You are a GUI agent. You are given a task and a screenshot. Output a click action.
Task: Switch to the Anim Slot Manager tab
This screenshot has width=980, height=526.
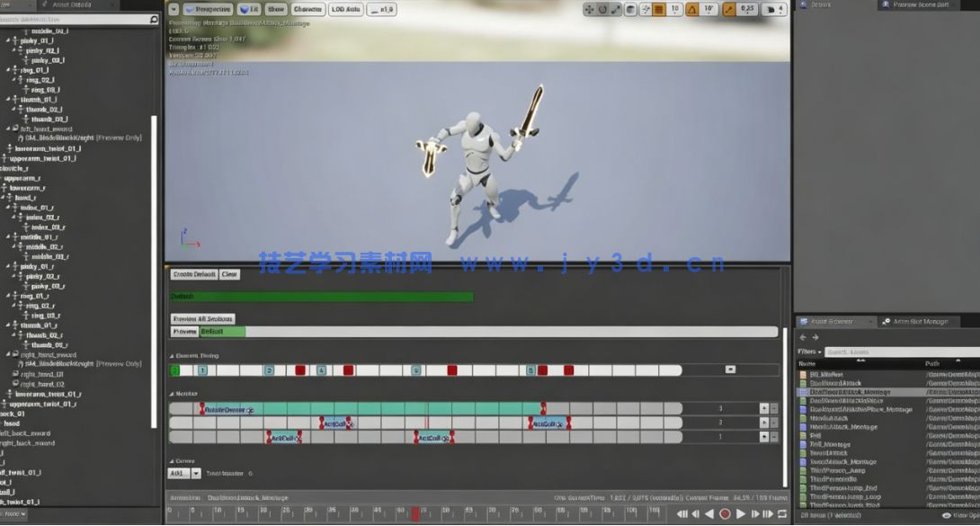[x=914, y=322]
